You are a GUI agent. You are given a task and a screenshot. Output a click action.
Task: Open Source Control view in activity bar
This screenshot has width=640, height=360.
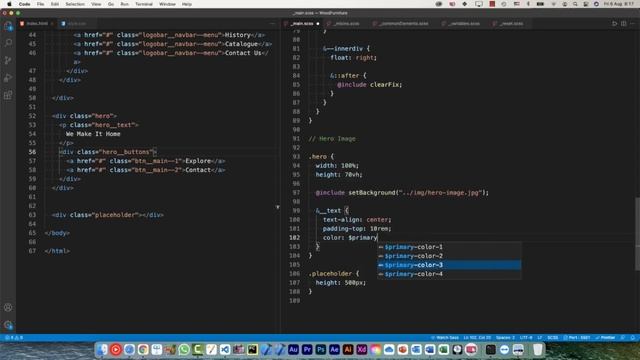pyautogui.click(x=8, y=60)
